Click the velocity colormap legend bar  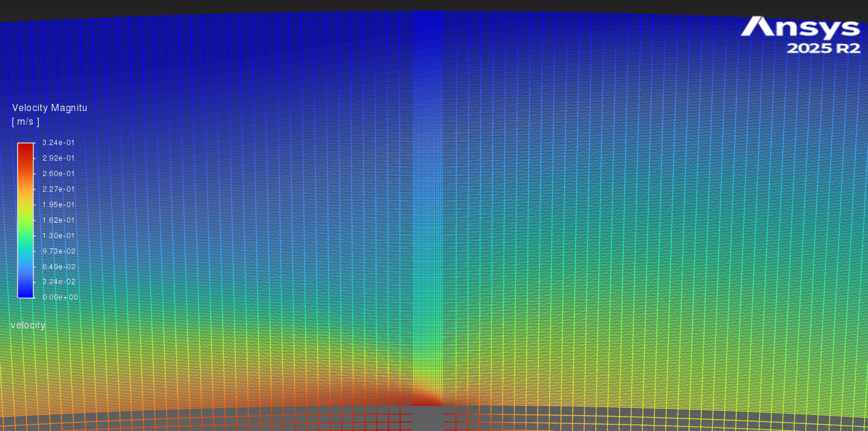pos(26,220)
